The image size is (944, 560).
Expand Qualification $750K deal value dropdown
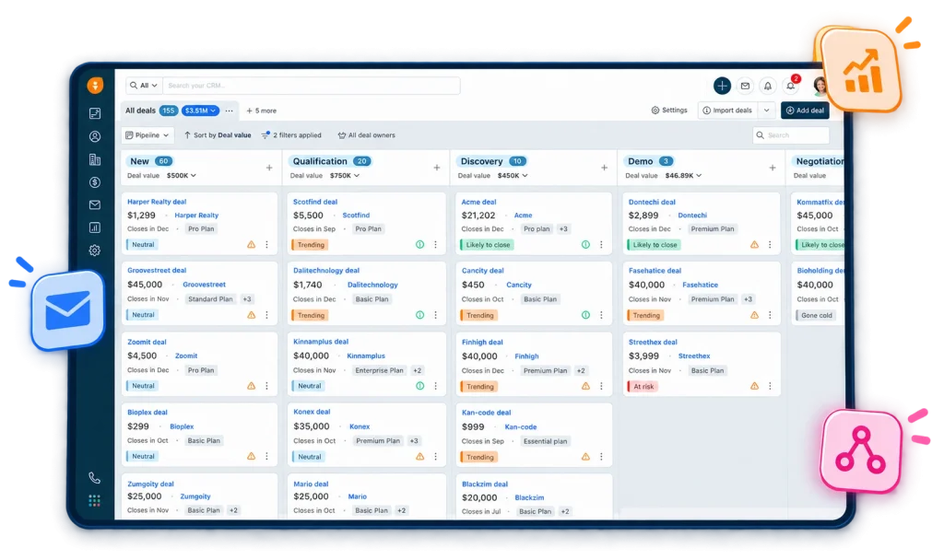pyautogui.click(x=345, y=176)
